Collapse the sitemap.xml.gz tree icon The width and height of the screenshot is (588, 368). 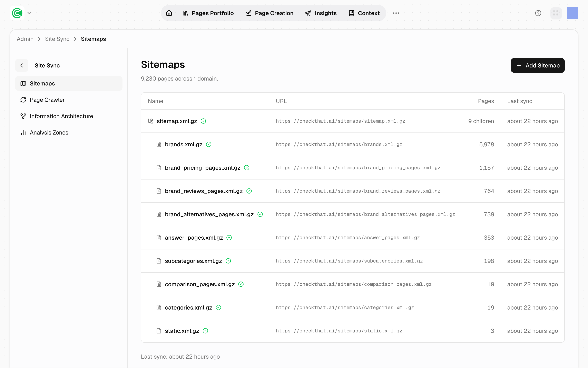(151, 121)
